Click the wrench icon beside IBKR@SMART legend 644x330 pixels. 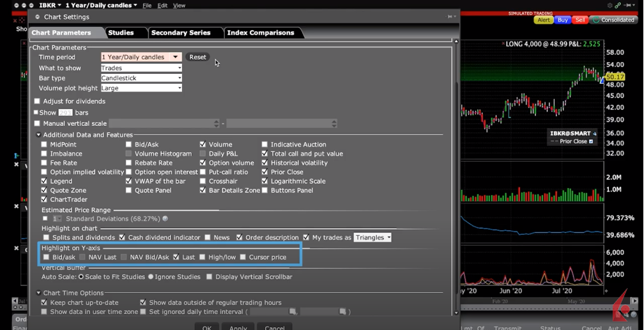tap(595, 134)
